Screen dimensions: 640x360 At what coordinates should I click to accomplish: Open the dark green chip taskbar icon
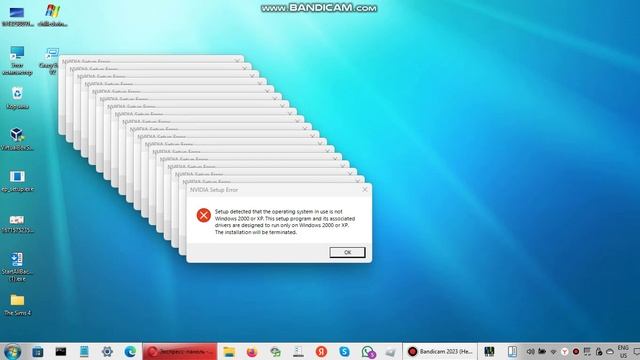point(489,351)
